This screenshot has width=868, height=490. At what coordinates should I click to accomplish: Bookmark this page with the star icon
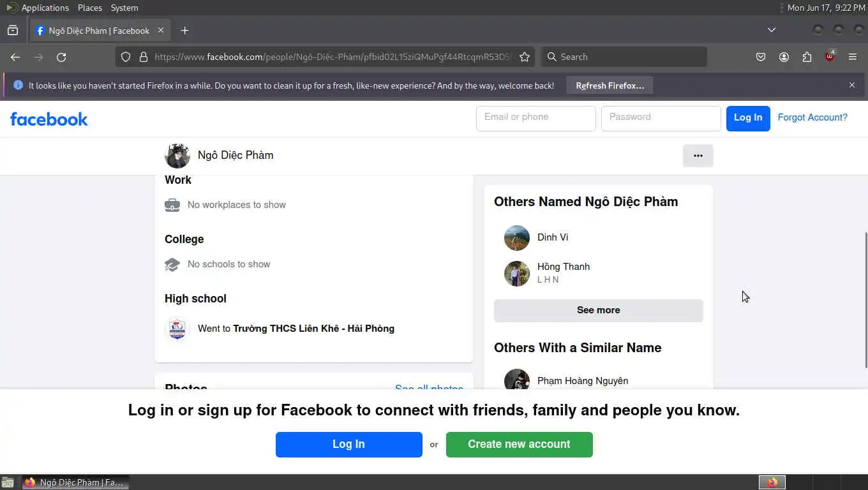pos(525,57)
